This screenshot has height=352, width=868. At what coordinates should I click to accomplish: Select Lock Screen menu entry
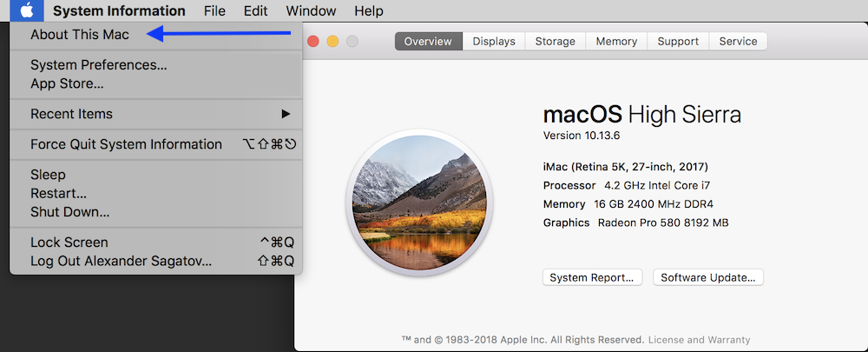[x=69, y=242]
